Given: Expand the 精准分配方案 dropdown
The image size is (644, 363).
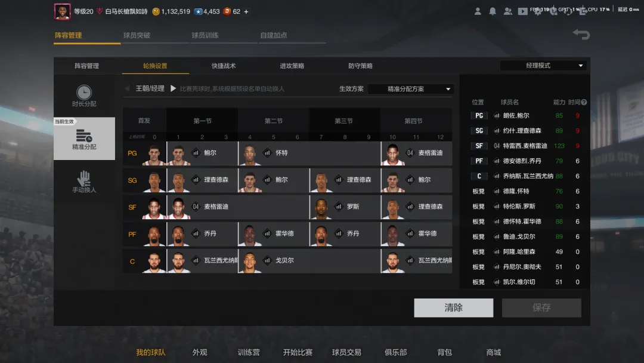Looking at the screenshot, I should [x=411, y=89].
